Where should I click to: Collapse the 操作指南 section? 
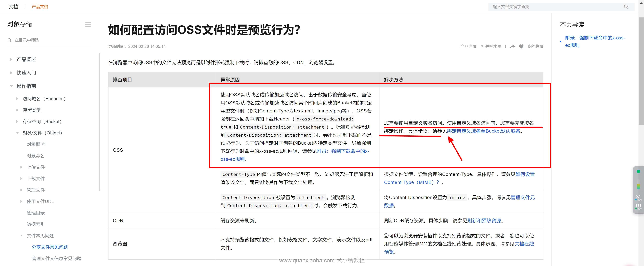coord(11,86)
